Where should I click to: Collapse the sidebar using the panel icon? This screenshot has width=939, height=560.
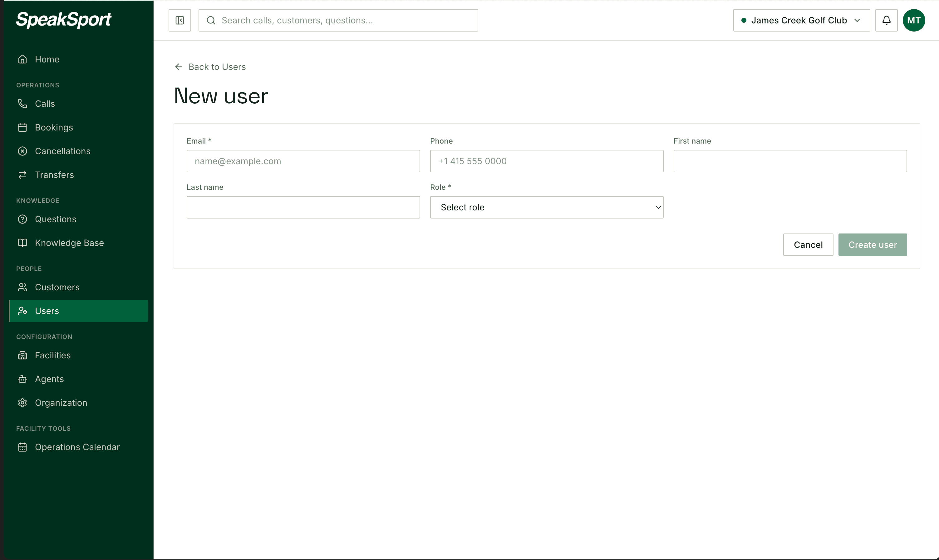pos(179,20)
